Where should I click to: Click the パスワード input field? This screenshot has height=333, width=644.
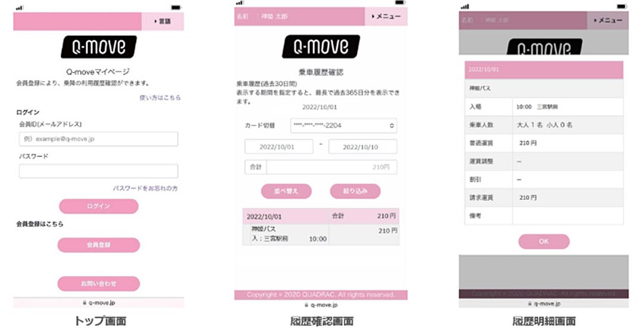click(x=99, y=171)
